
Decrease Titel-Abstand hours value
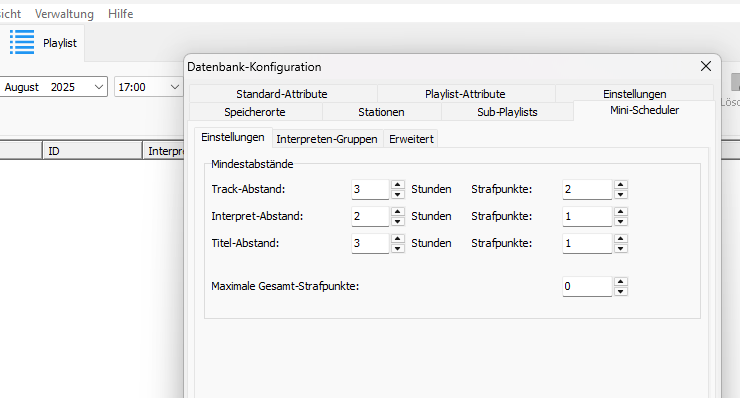pyautogui.click(x=397, y=248)
